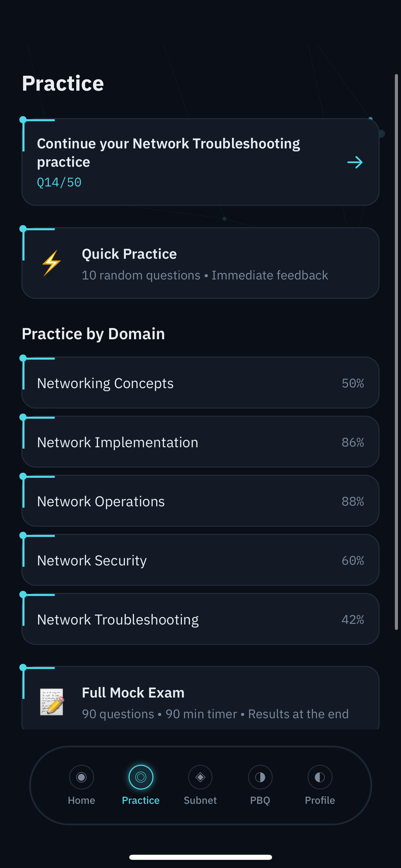
Task: Tap the memo pencil Full Mock Exam icon
Action: [x=52, y=702]
